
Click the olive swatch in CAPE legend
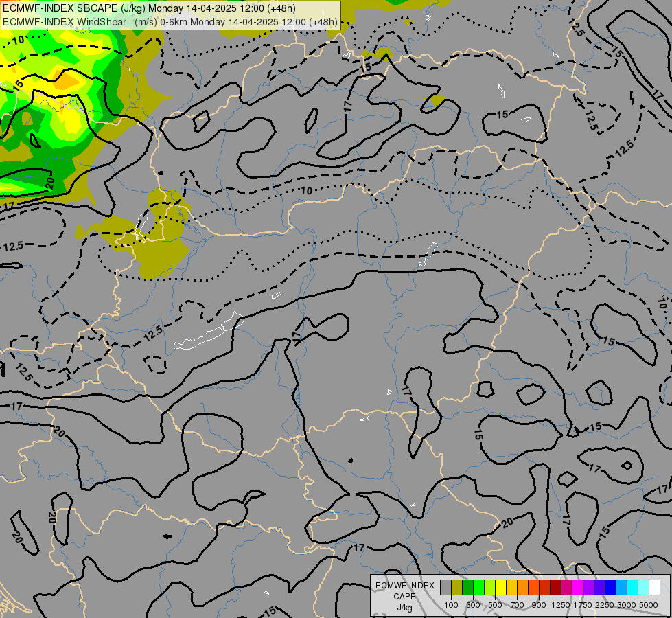[x=457, y=587]
